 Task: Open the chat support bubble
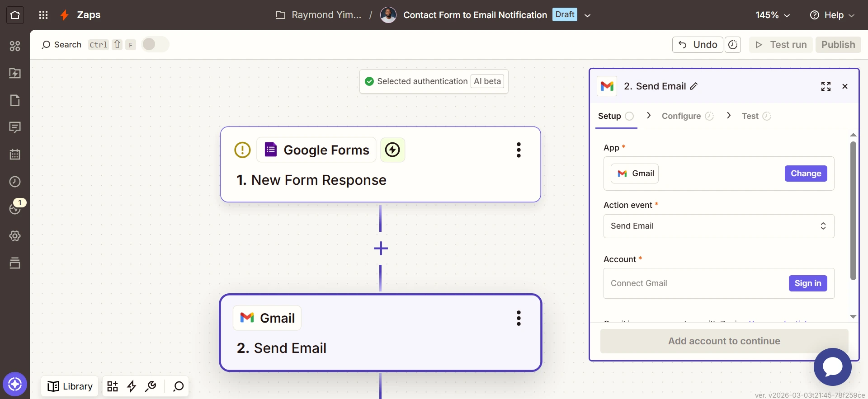[832, 367]
